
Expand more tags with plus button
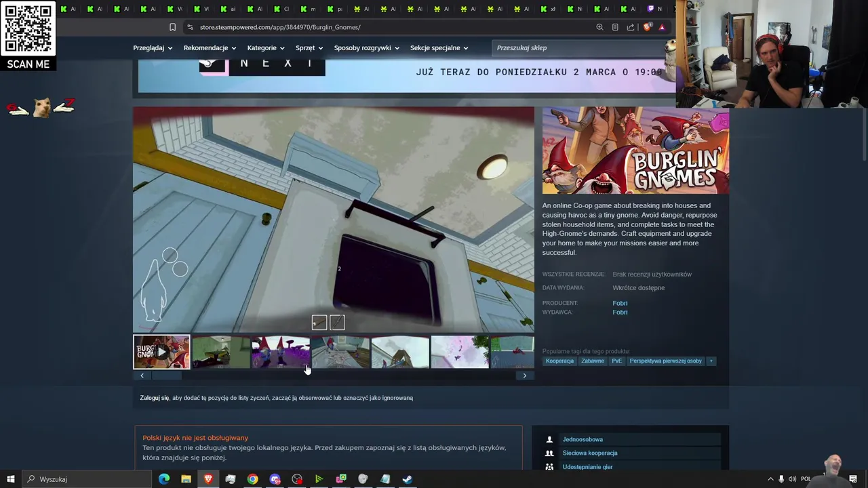pos(711,361)
